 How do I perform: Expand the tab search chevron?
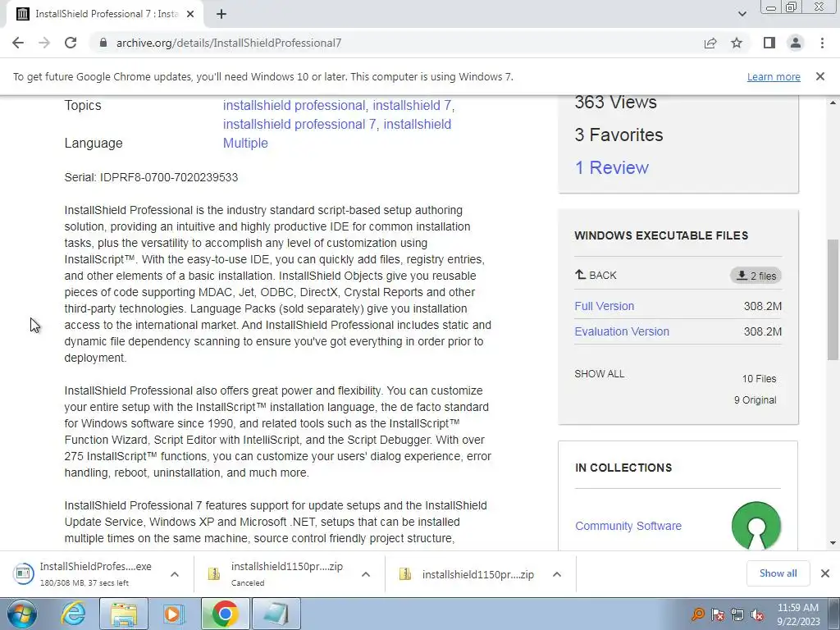point(742,14)
